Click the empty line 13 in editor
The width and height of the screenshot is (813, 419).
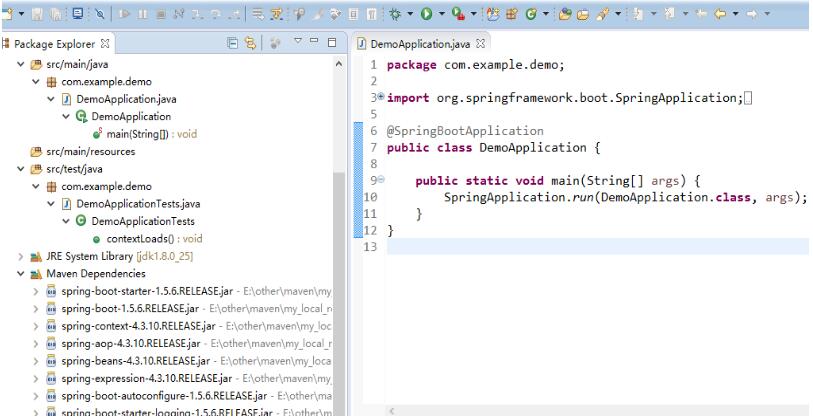coord(597,247)
